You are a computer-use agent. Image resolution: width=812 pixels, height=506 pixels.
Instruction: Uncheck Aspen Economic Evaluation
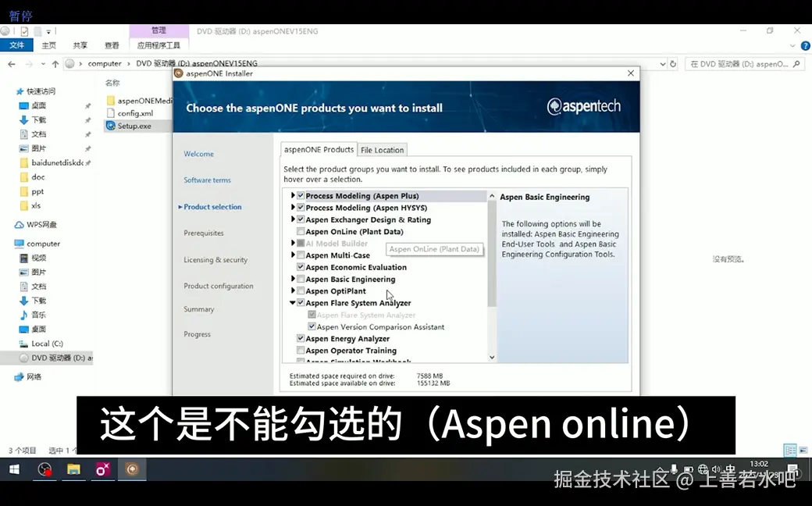click(x=301, y=267)
